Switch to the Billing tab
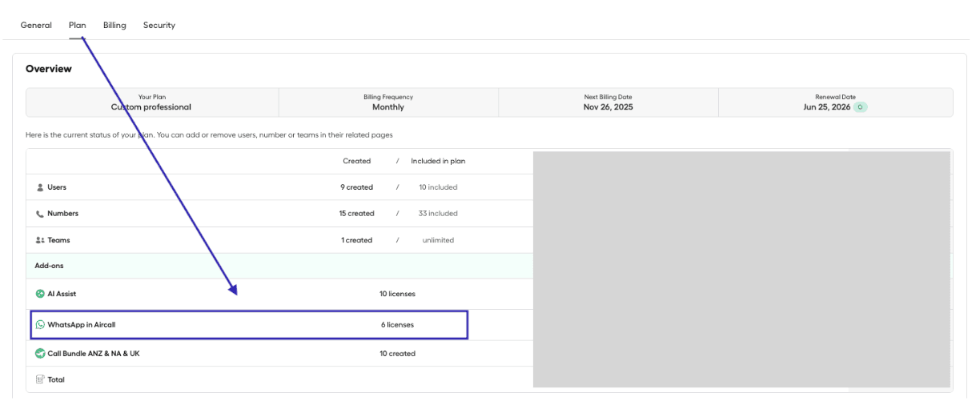980x413 pixels. 114,26
